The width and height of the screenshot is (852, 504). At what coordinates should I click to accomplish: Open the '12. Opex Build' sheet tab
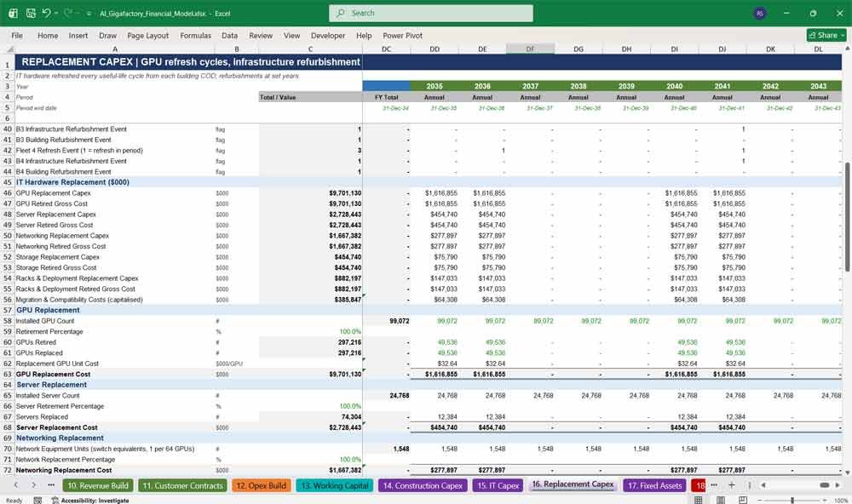(x=262, y=485)
